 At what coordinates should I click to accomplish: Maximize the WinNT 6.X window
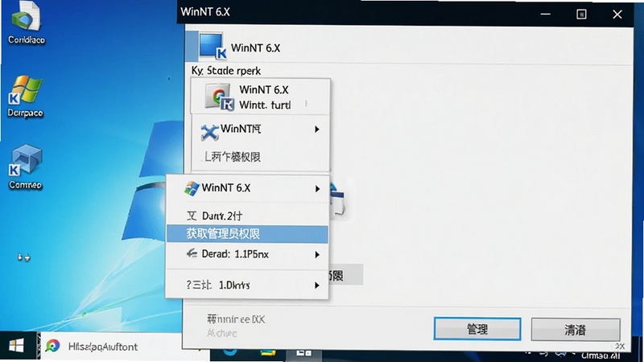(x=581, y=14)
